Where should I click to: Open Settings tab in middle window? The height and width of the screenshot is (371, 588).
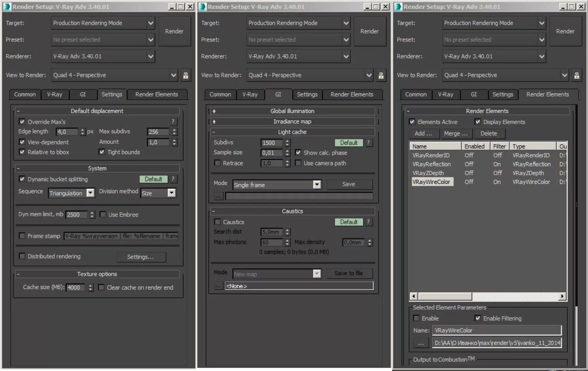pos(307,94)
